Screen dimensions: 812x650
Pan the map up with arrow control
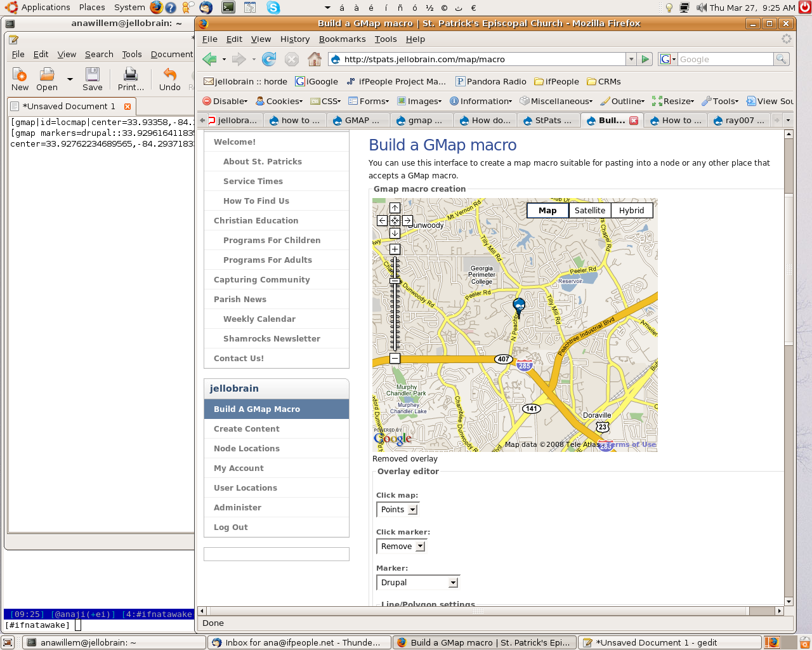(395, 208)
